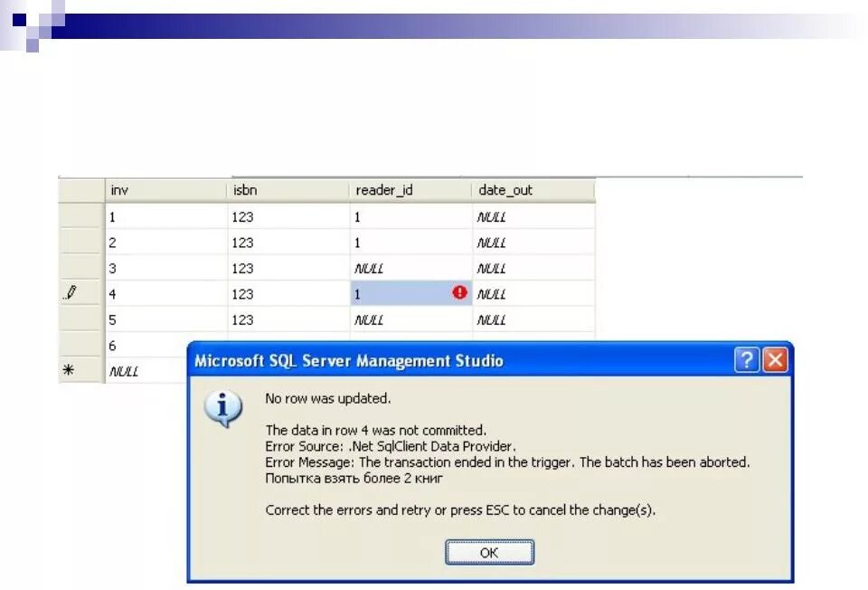Select date_out NULL cell in inv row 1
This screenshot has height=590, width=868.
pos(533,216)
